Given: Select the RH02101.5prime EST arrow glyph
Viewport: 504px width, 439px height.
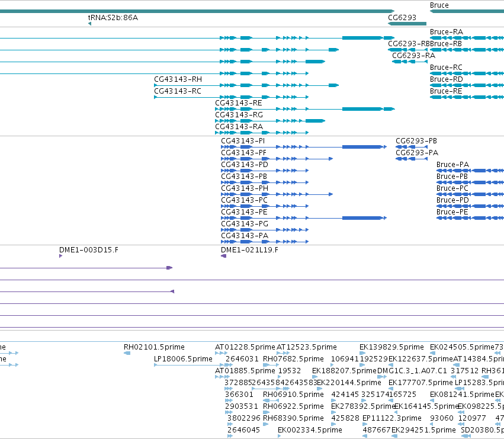Looking at the screenshot, I should coord(127,353).
